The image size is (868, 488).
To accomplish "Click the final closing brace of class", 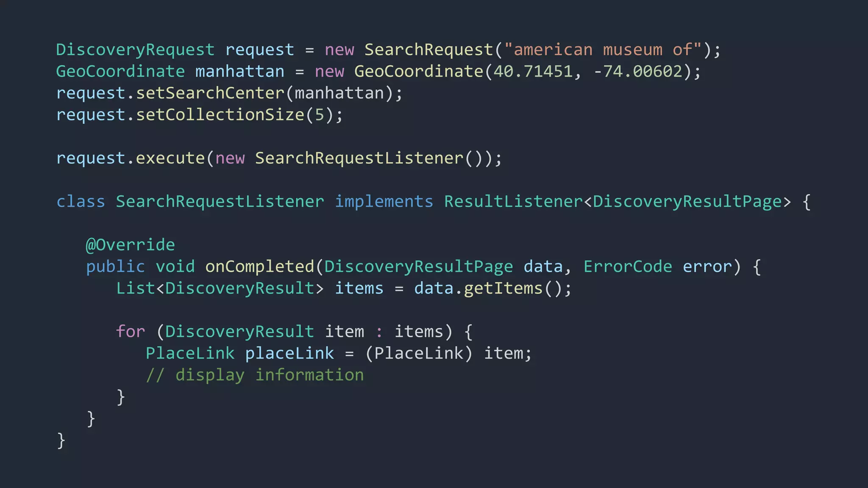I will (x=61, y=441).
